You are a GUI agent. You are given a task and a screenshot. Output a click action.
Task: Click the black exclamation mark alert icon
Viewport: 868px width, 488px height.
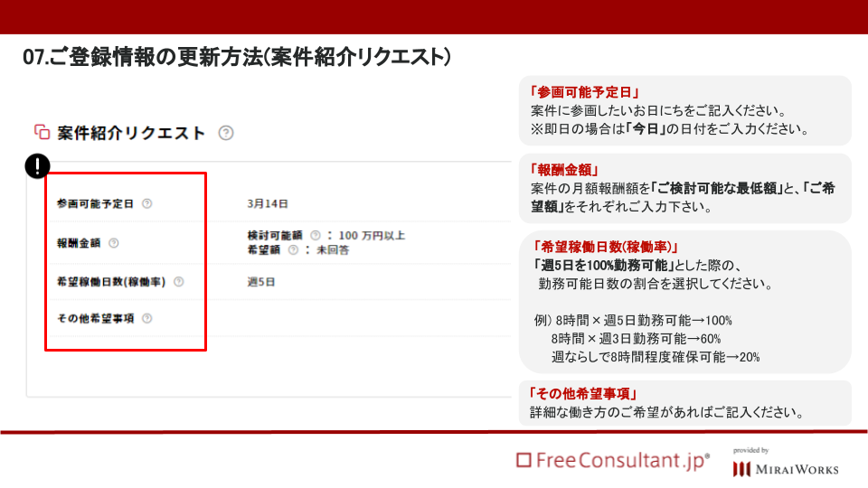click(x=38, y=166)
